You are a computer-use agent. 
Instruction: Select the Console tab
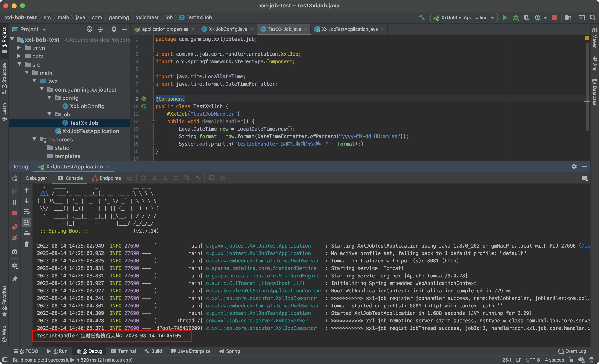click(x=71, y=178)
